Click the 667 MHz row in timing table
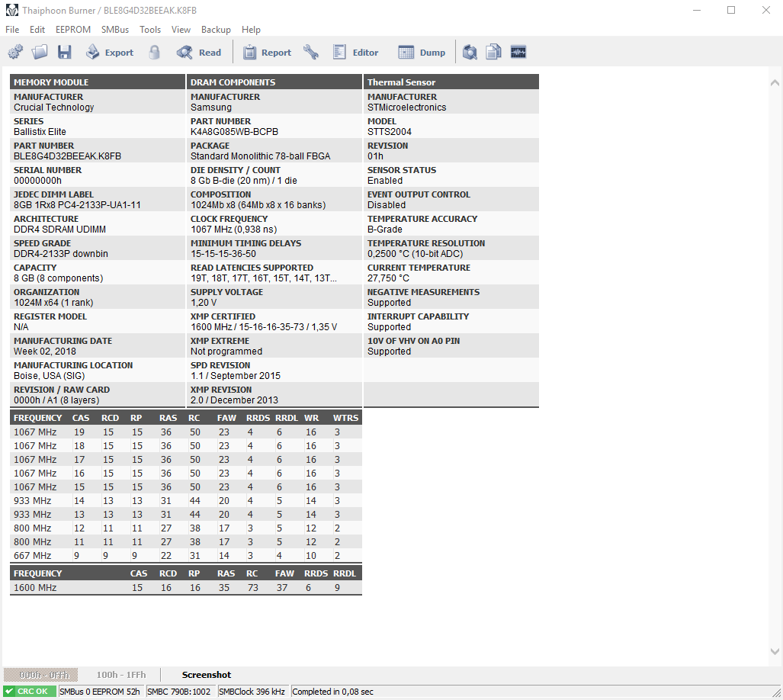This screenshot has height=700, width=783. [186, 556]
